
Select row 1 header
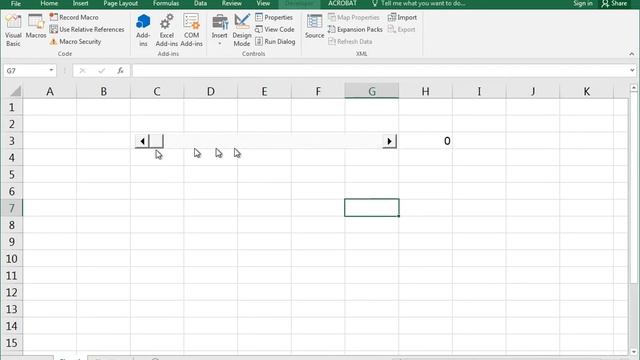click(x=11, y=107)
